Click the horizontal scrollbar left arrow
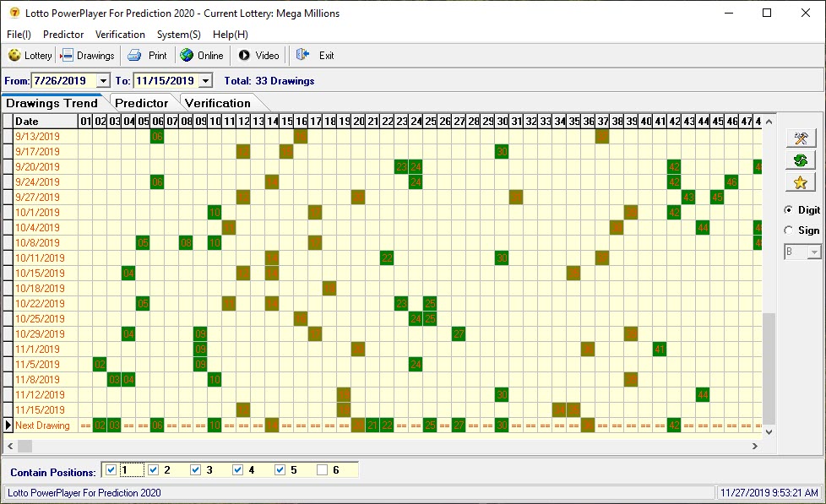 coord(10,446)
